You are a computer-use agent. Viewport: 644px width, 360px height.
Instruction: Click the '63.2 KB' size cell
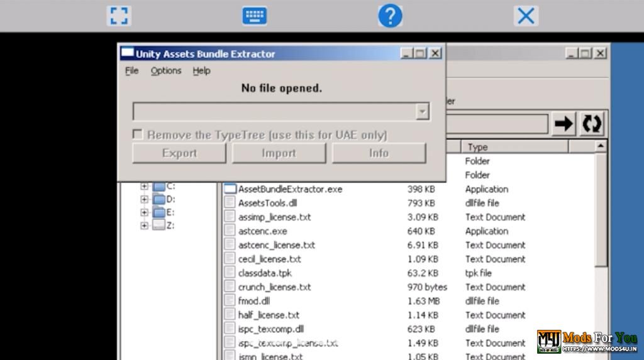click(x=423, y=273)
